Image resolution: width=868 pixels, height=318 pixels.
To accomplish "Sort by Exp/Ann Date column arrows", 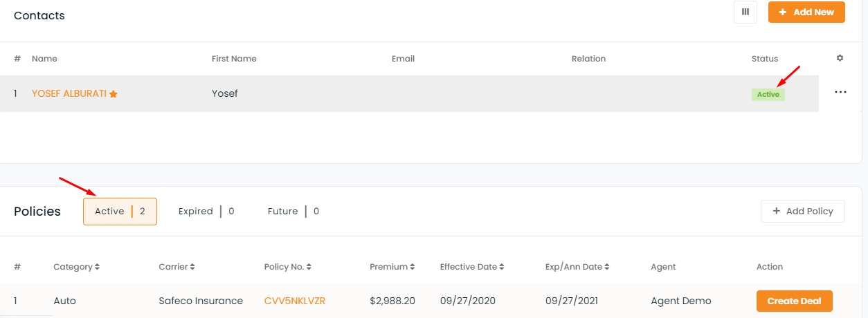I will [x=608, y=266].
